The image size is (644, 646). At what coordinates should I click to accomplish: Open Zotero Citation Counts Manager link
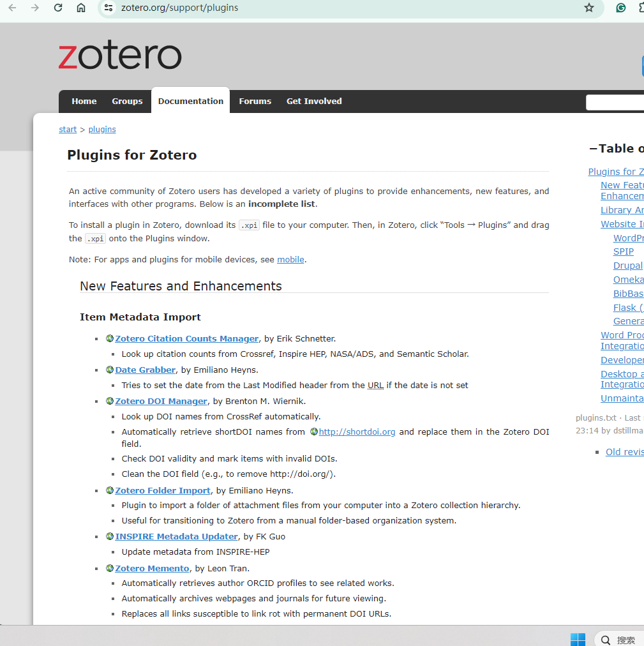tap(186, 339)
